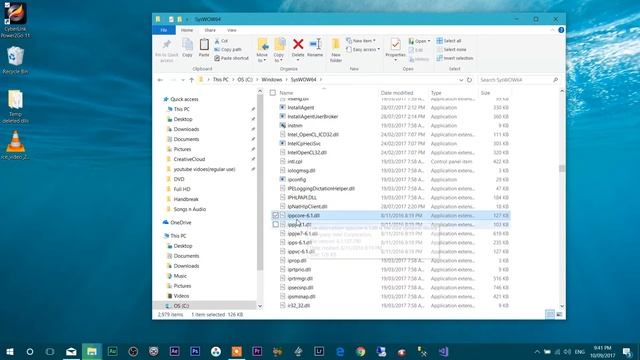The height and width of the screenshot is (360, 640).
Task: Click Invert selection in the ribbon
Action: 455,58
